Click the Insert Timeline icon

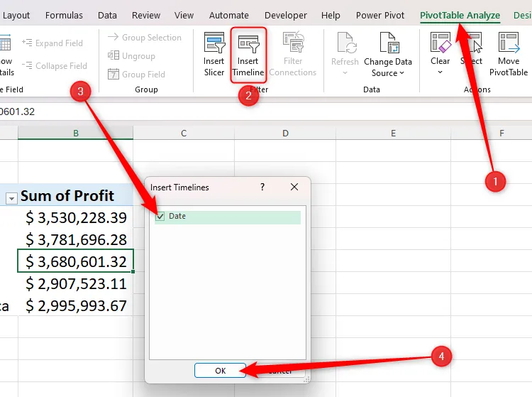(x=248, y=44)
